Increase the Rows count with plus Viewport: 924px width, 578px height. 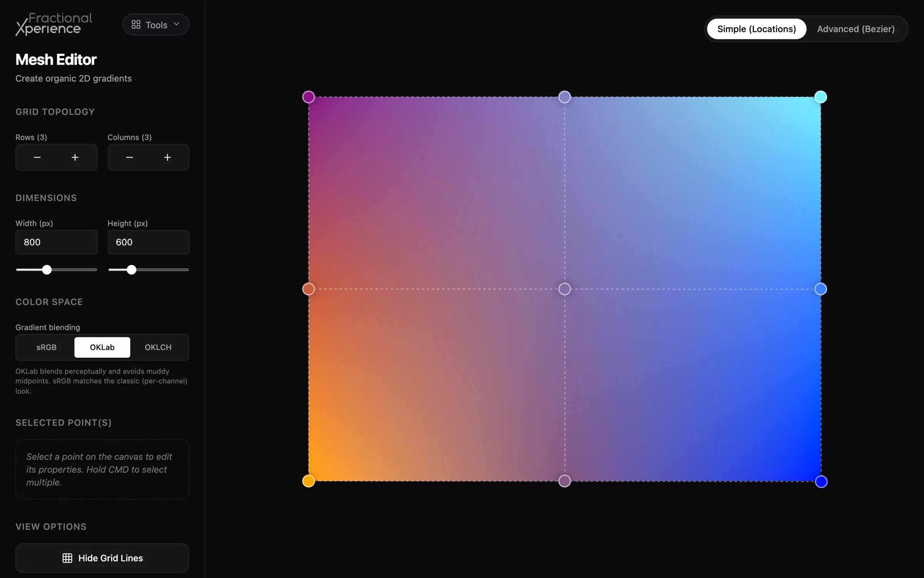75,157
